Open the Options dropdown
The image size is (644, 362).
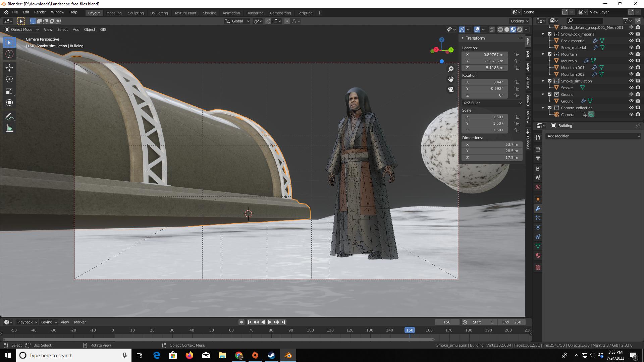520,21
